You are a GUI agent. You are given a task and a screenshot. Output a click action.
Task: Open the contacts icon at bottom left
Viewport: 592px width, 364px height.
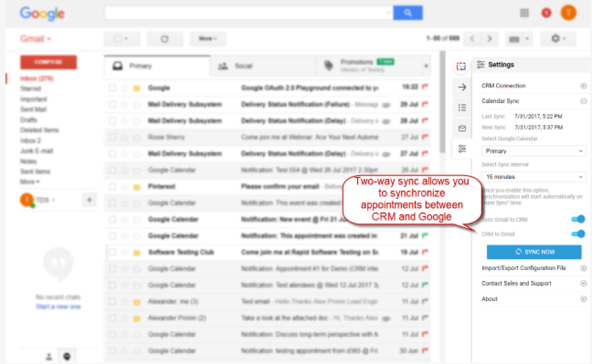49,357
